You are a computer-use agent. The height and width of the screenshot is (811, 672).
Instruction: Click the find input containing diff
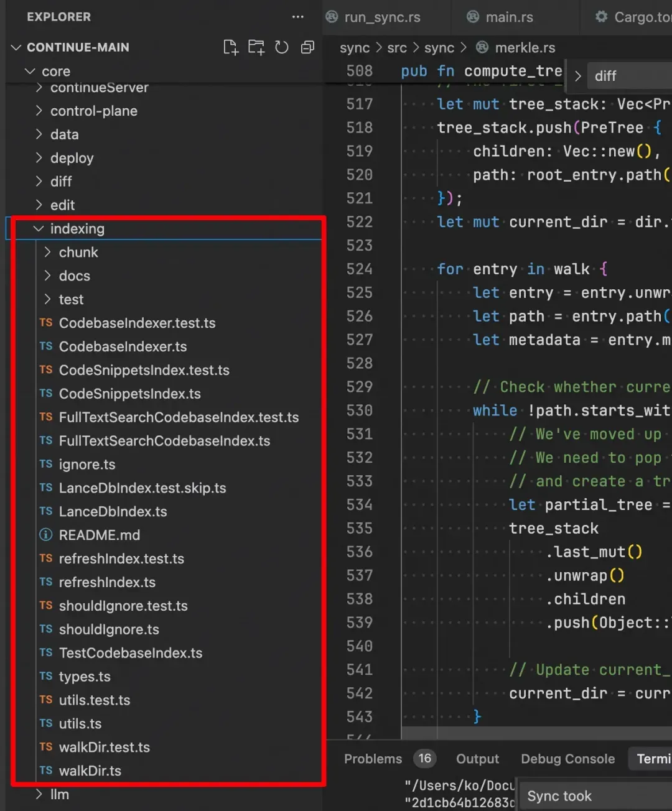630,76
